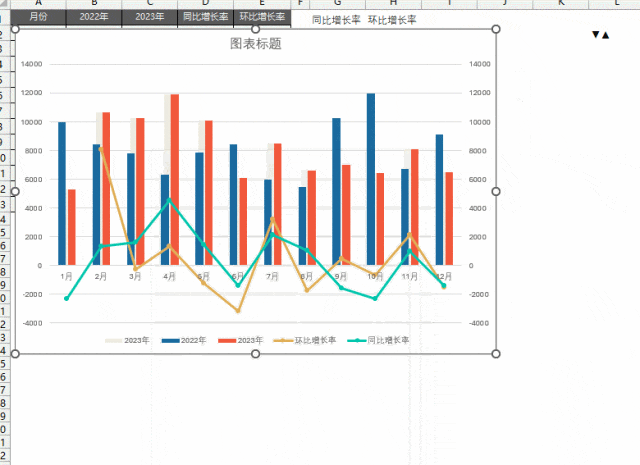Click the blue 2022年 legend entry
Viewport: 640px width, 465px height.
(184, 340)
